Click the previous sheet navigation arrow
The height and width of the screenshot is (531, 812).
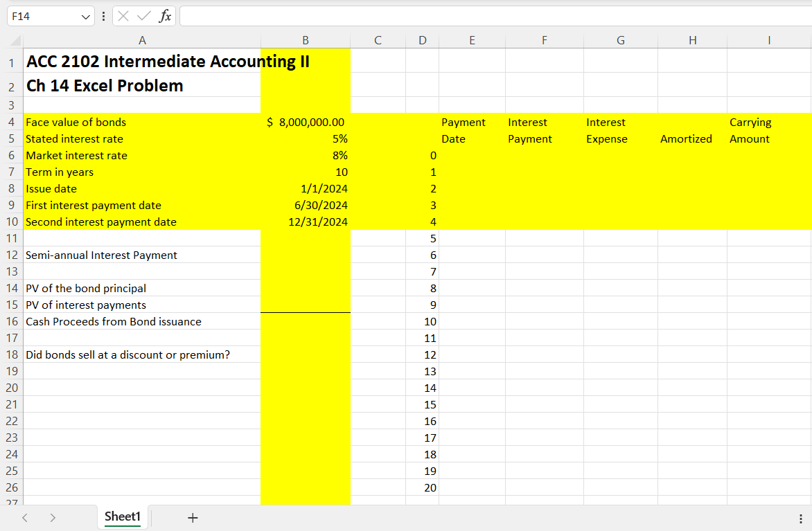(25, 517)
